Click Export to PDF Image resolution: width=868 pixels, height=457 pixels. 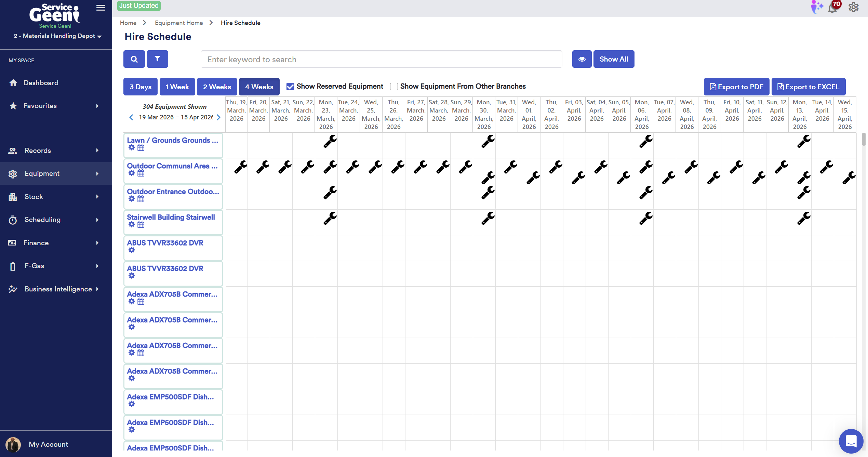pyautogui.click(x=736, y=87)
